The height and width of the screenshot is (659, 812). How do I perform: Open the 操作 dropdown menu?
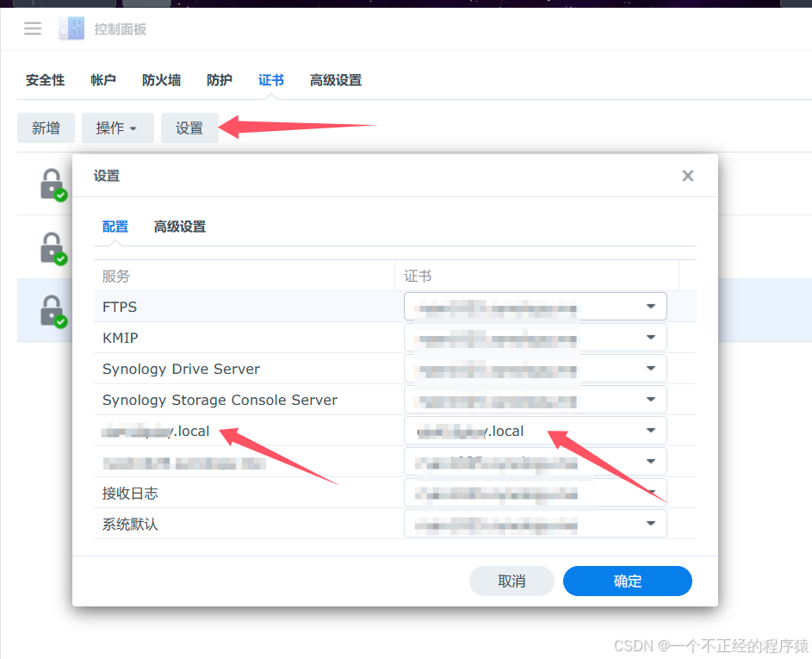pos(118,128)
